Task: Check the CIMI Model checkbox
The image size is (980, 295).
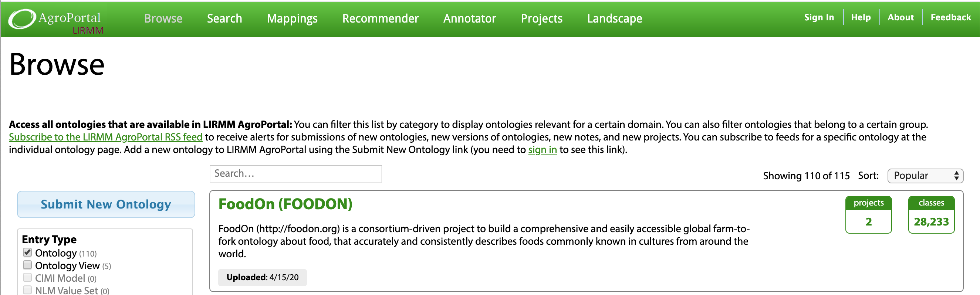Action: [27, 278]
